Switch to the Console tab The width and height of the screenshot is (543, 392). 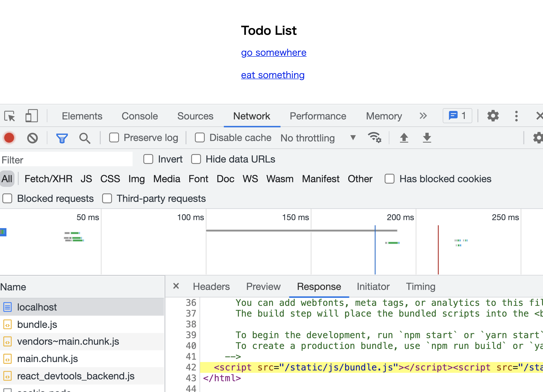[140, 116]
